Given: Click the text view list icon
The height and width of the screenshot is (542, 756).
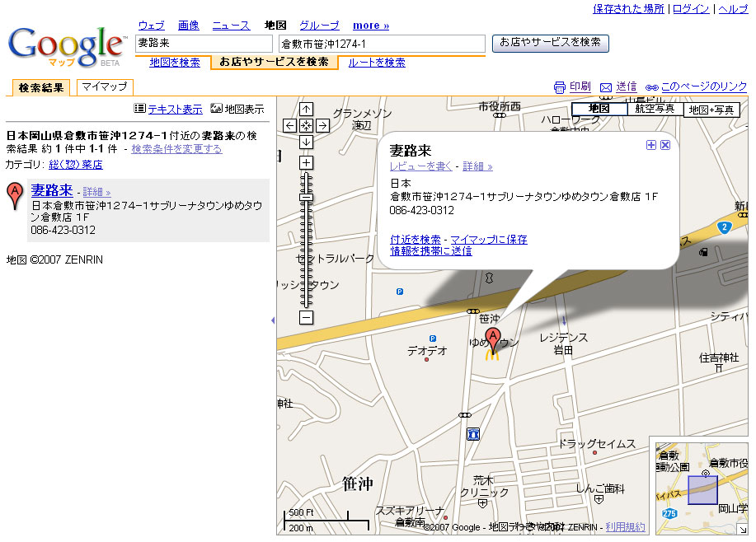Looking at the screenshot, I should [x=140, y=109].
